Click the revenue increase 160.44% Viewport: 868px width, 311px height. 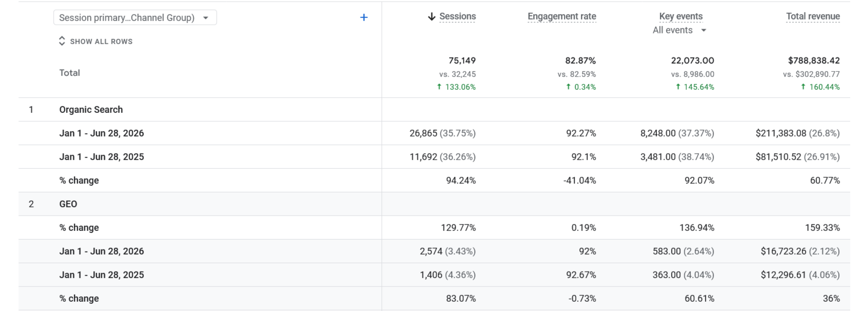[x=820, y=87]
